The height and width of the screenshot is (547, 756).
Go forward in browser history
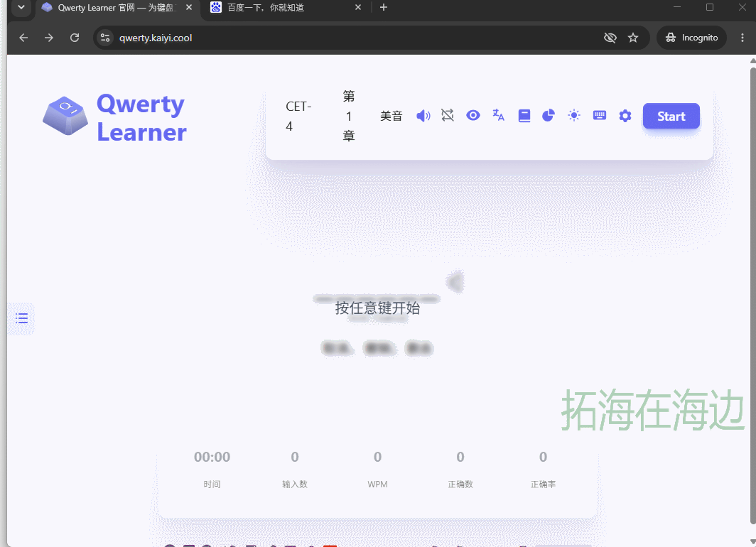(x=49, y=38)
